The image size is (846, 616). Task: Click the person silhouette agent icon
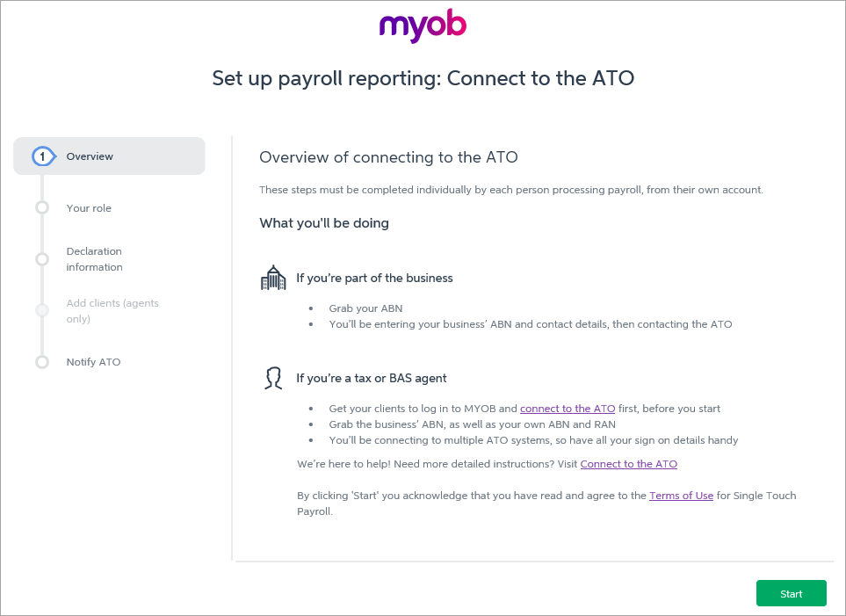pos(273,378)
